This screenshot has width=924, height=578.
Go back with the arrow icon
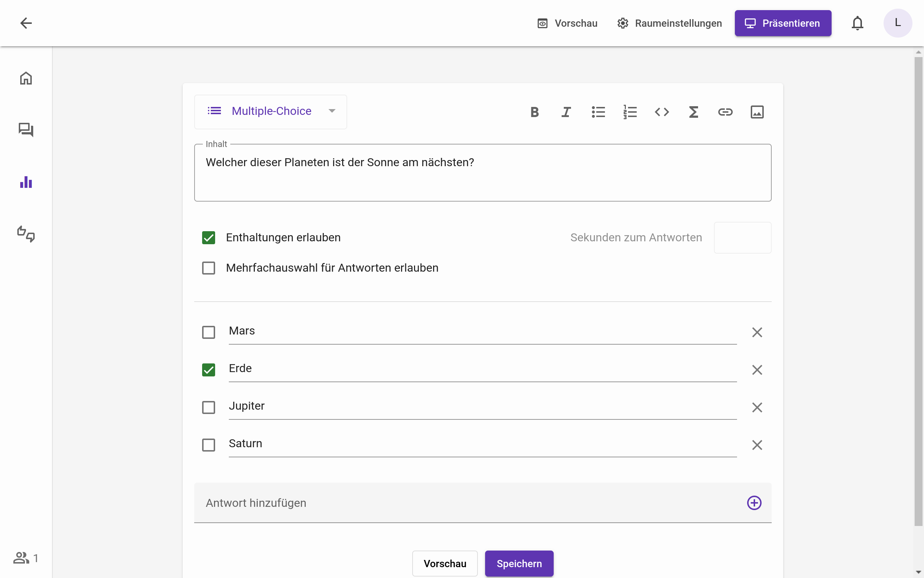tap(26, 23)
